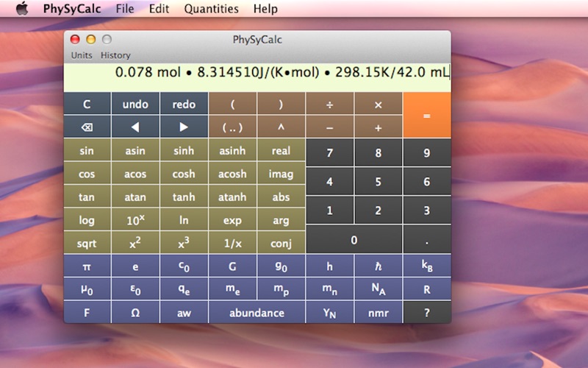
Task: Click the decimal point key
Action: pyautogui.click(x=427, y=240)
